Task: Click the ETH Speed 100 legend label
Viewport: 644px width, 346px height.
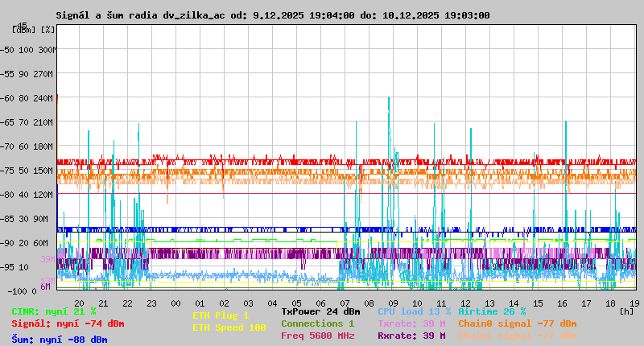Action: (229, 327)
